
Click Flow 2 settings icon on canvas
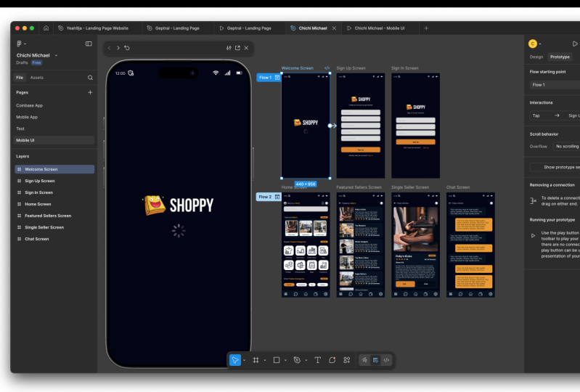(277, 197)
